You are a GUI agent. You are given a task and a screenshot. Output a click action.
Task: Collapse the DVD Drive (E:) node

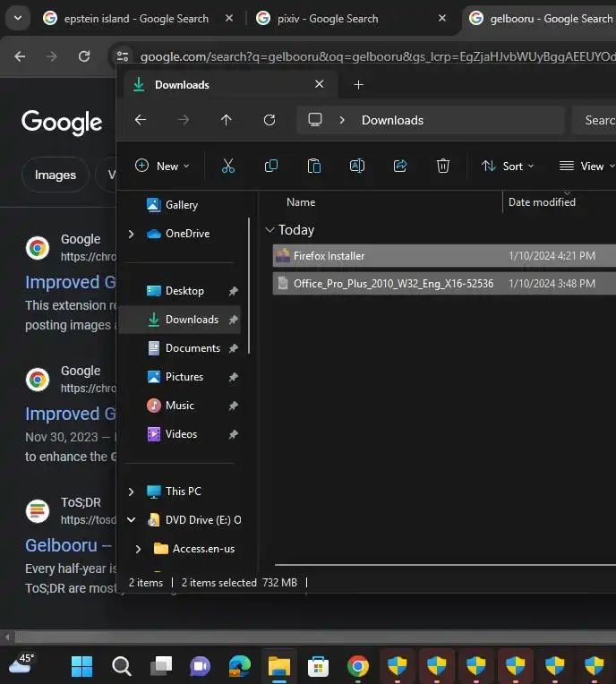click(131, 519)
